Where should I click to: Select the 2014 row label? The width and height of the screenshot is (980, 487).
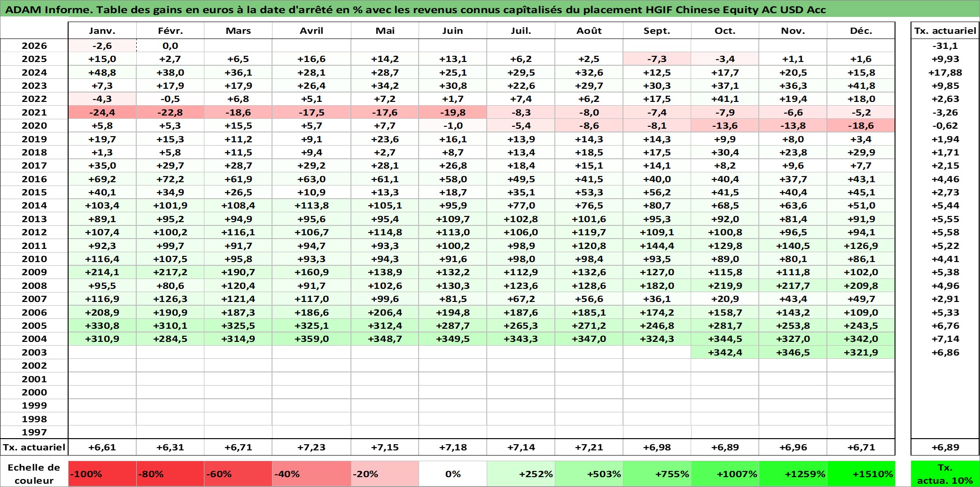coord(34,205)
